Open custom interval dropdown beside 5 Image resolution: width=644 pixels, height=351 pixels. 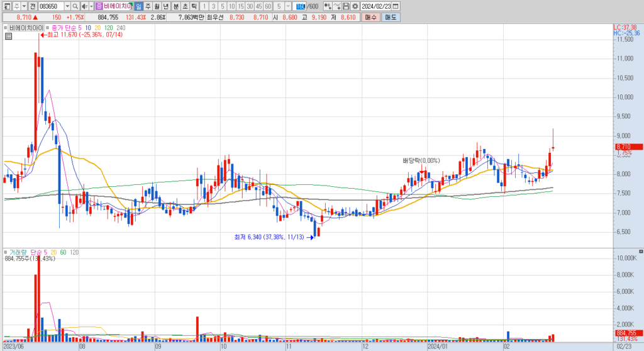pos(288,6)
